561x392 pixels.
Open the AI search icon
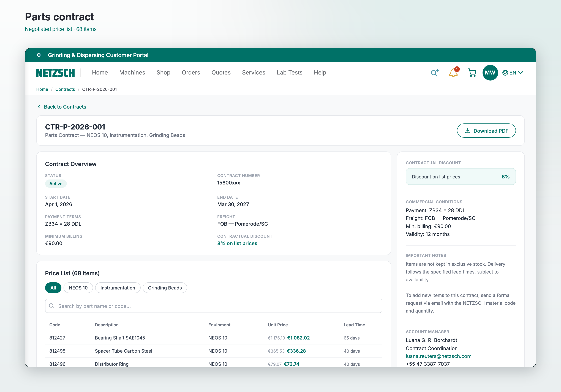(435, 73)
